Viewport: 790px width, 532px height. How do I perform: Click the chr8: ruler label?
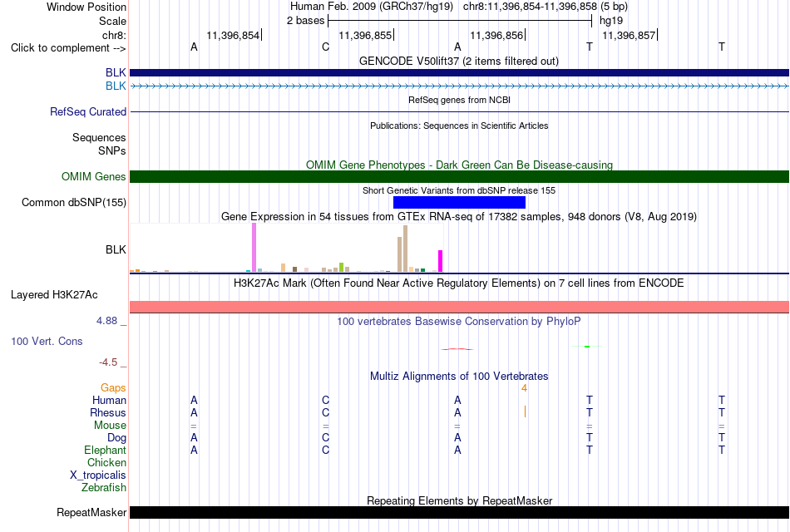pyautogui.click(x=114, y=35)
